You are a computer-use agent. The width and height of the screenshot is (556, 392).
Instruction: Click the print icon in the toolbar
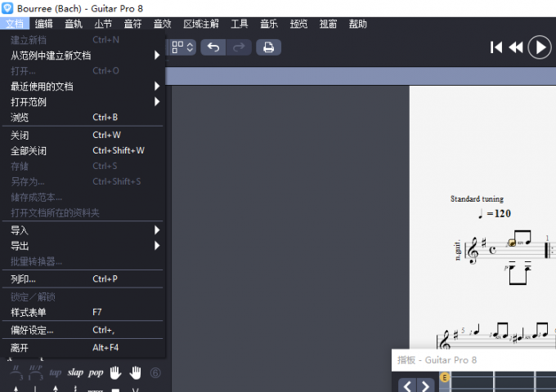click(x=267, y=47)
